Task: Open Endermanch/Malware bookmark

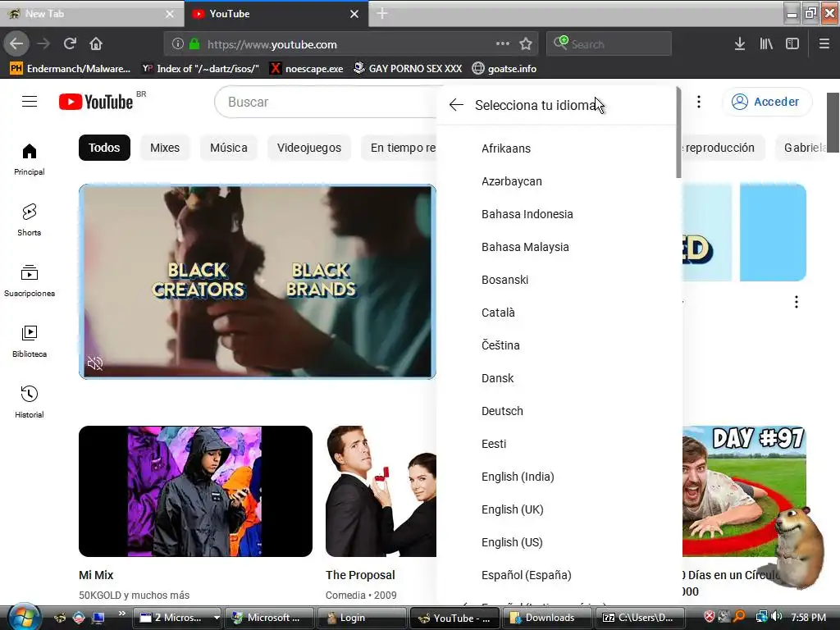Action: (71, 69)
